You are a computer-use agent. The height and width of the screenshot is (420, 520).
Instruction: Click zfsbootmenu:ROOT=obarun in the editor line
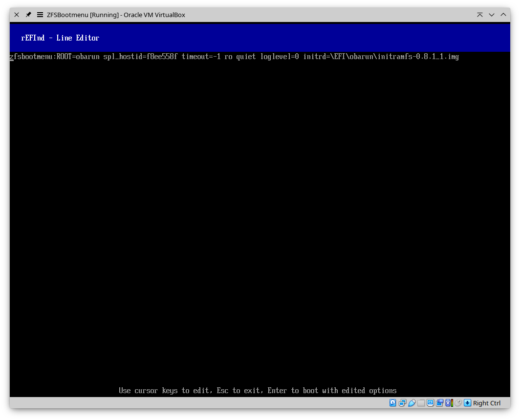[x=54, y=57]
